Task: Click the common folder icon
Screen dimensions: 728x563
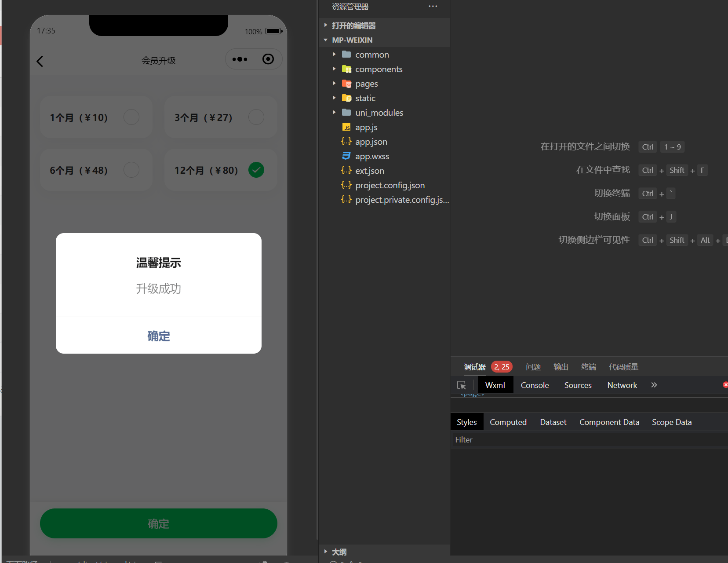Action: tap(346, 55)
